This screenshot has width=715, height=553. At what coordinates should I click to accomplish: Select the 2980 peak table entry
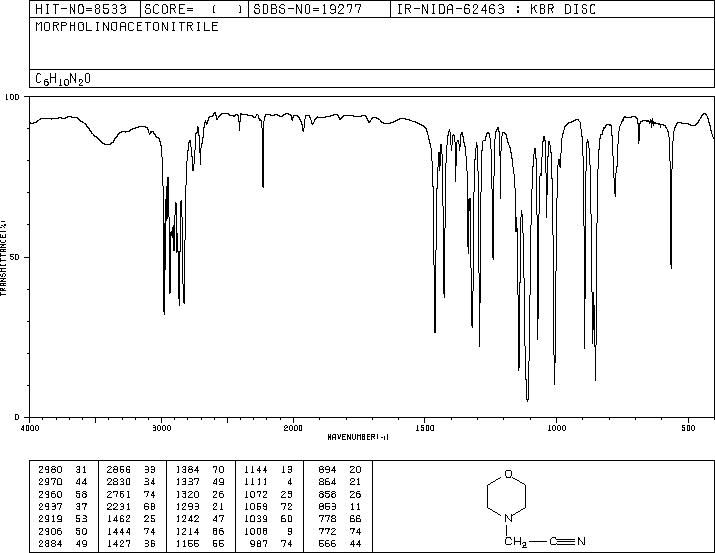[x=62, y=470]
